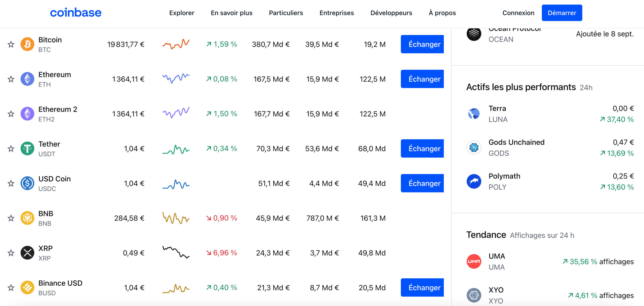This screenshot has height=306, width=644.
Task: Open the USD Coin sparkline chart
Action: click(176, 184)
